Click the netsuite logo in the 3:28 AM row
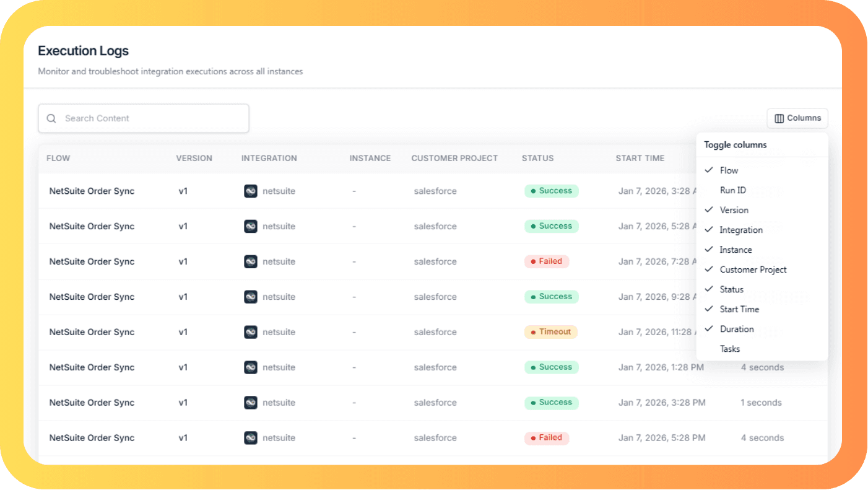Viewport: 868px width, 490px height. pyautogui.click(x=251, y=191)
